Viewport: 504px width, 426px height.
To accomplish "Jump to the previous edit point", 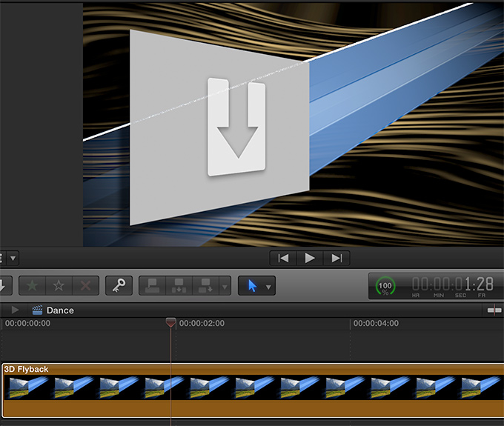I will click(283, 258).
